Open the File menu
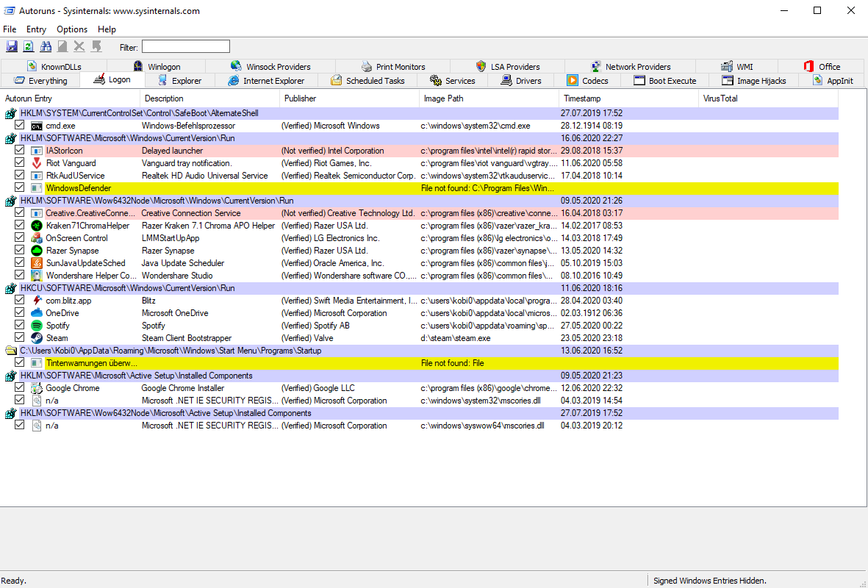Image resolution: width=868 pixels, height=588 pixels. pyautogui.click(x=10, y=29)
